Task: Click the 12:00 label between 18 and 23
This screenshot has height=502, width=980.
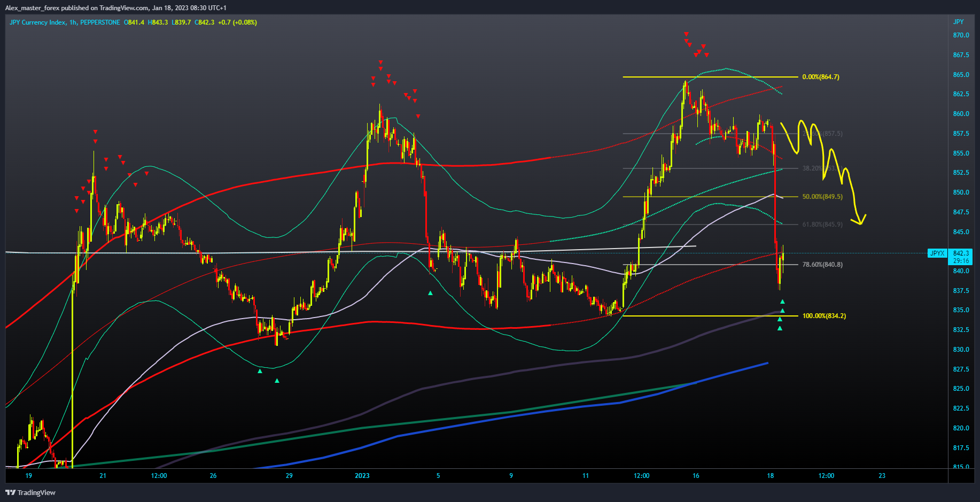Action: click(827, 476)
